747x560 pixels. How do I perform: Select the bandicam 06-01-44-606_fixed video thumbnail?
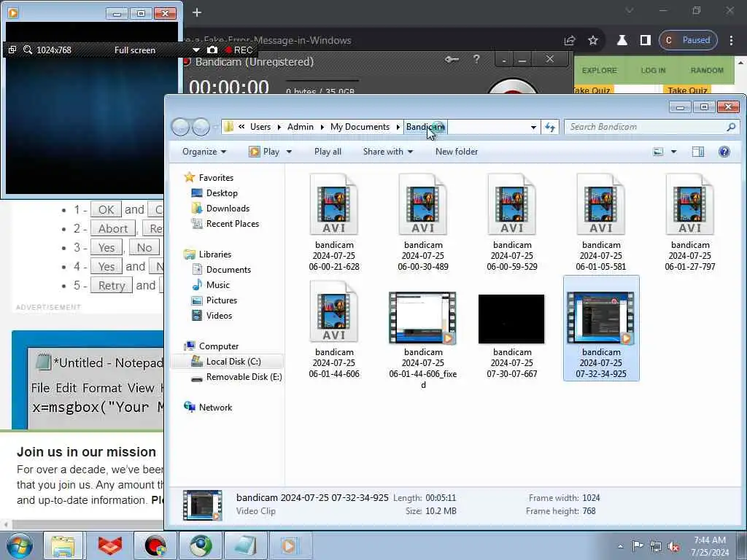pyautogui.click(x=423, y=318)
